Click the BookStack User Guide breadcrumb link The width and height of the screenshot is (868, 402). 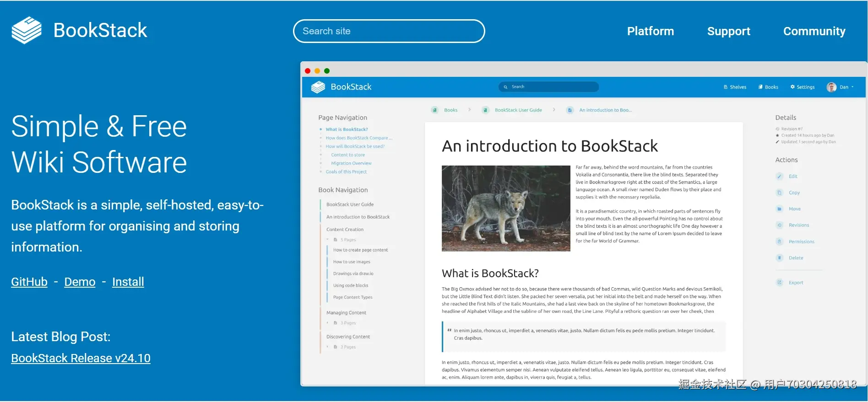518,110
